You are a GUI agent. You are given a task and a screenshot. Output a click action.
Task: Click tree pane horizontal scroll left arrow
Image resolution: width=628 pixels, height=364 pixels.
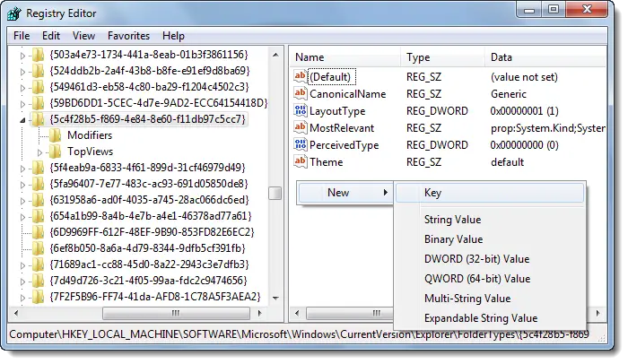(16, 313)
